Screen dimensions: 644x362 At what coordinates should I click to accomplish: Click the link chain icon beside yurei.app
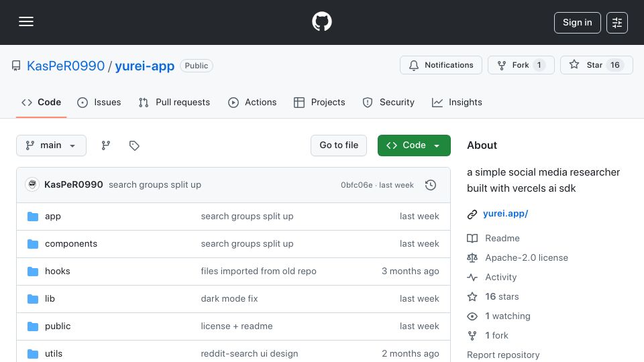coord(472,215)
